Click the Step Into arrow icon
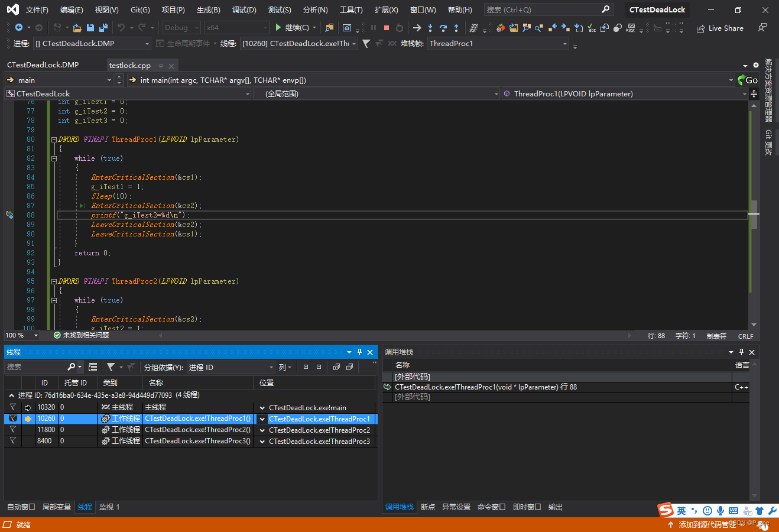Screen dimensions: 779x532 tap(430, 28)
